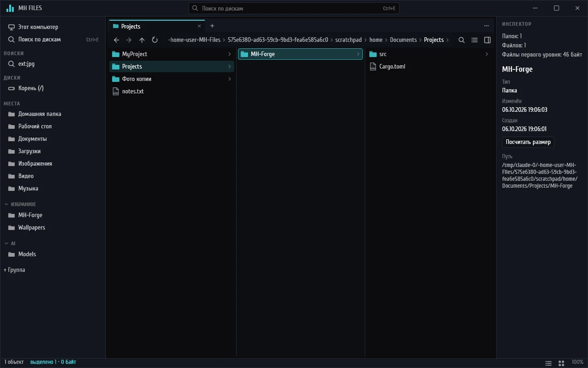
Task: Open Этот компьютер in the sidebar
Action: (x=53, y=27)
